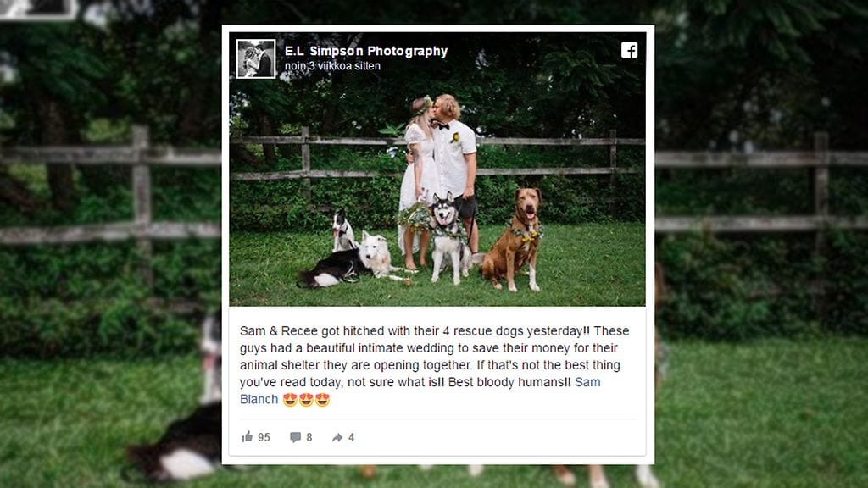This screenshot has height=488, width=868.
Task: Click the first heart-eyes emoji
Action: (x=290, y=400)
